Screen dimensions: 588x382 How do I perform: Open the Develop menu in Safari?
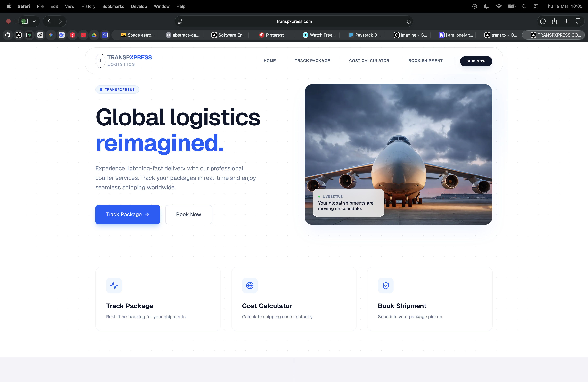tap(139, 6)
